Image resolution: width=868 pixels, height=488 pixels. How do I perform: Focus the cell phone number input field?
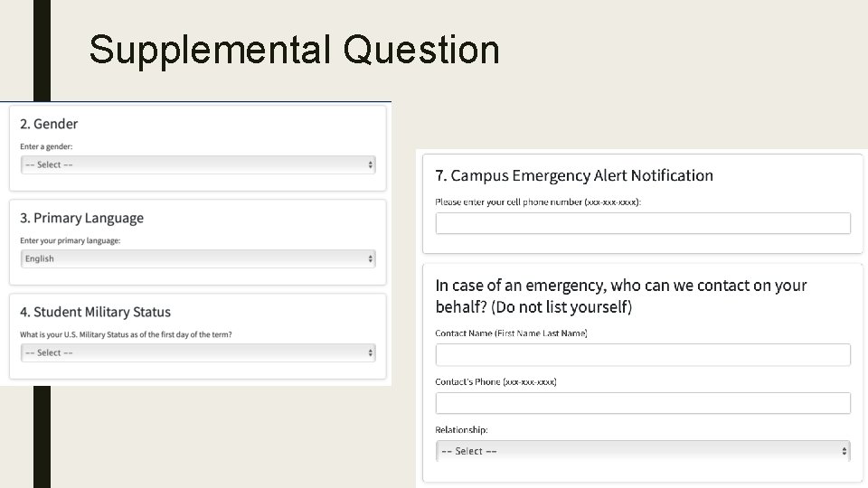pos(642,223)
